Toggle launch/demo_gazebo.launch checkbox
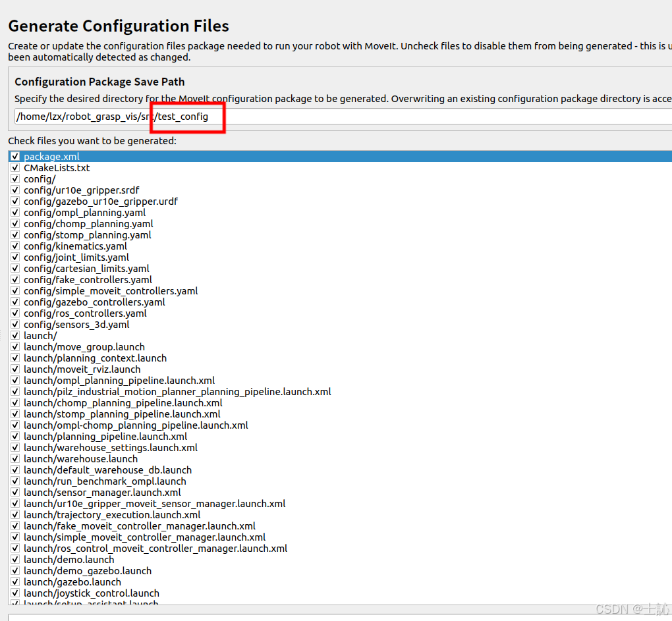The height and width of the screenshot is (621, 672). [15, 570]
